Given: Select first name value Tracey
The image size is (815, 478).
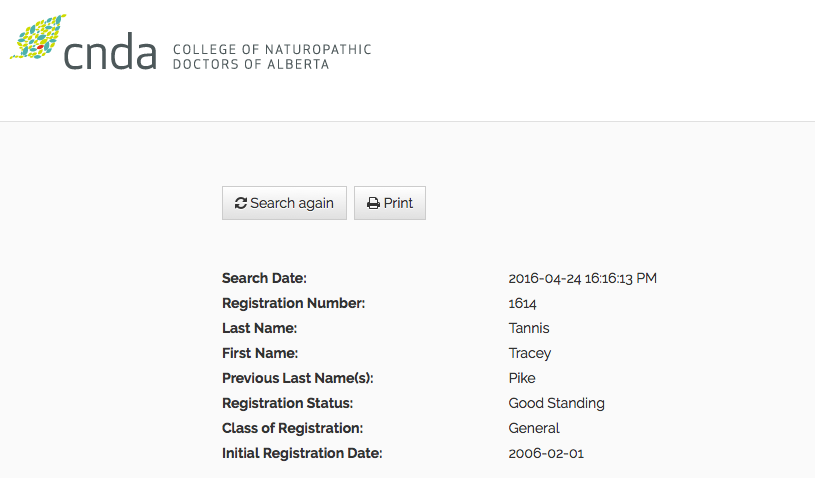Looking at the screenshot, I should (530, 353).
